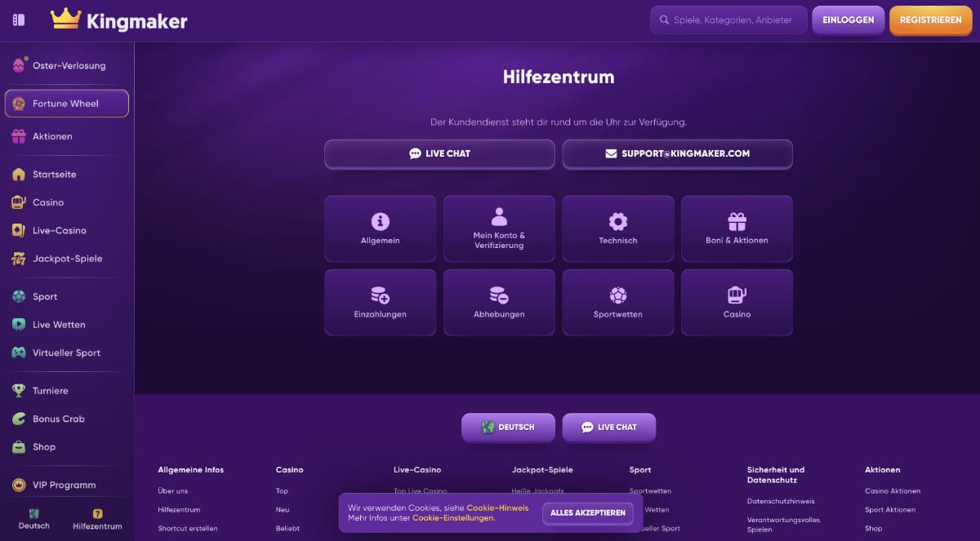Focus the Spiele, Kategorien, Anbieter search field
The width and height of the screenshot is (980, 541).
point(728,20)
